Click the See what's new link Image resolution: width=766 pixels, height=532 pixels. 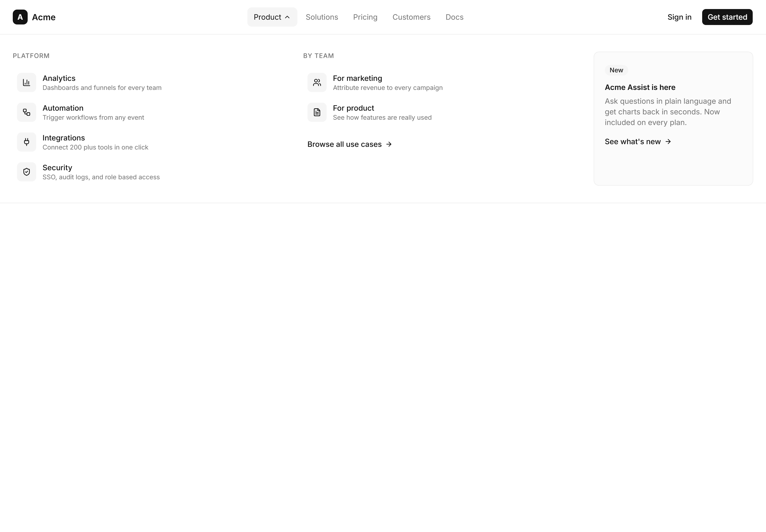[x=638, y=142]
